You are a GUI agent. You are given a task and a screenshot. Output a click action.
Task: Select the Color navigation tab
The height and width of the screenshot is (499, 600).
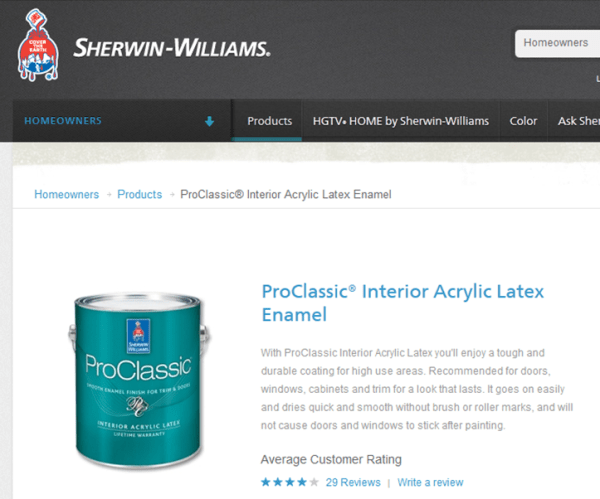[x=523, y=121]
